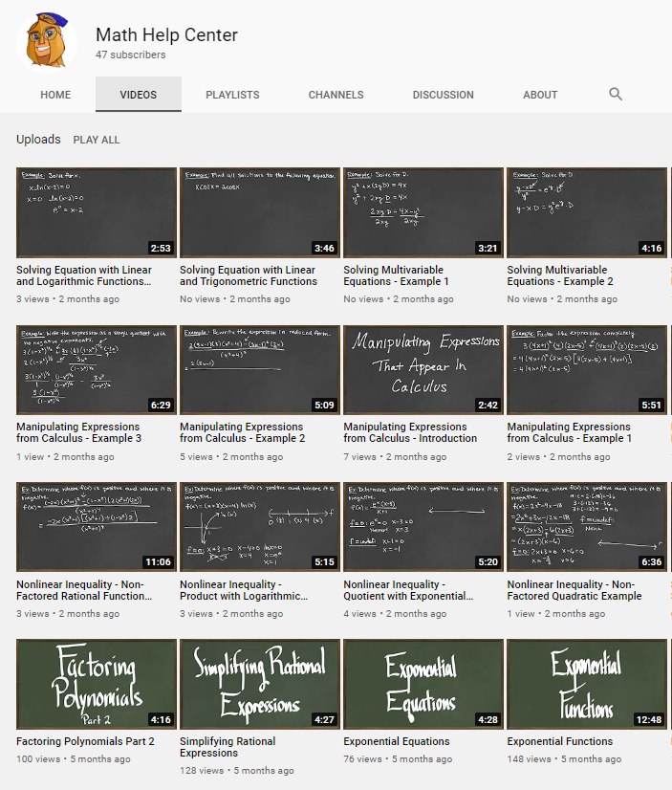Open Multivariable Equations Example 1 thumbnail
Image resolution: width=672 pixels, height=790 pixels.
[423, 212]
